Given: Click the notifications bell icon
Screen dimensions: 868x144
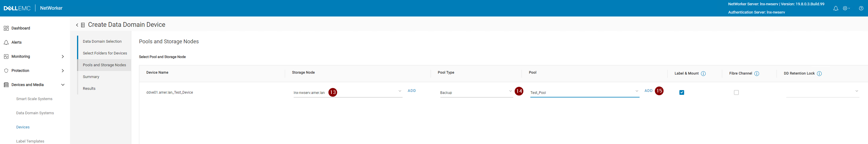Looking at the screenshot, I should pyautogui.click(x=836, y=9).
